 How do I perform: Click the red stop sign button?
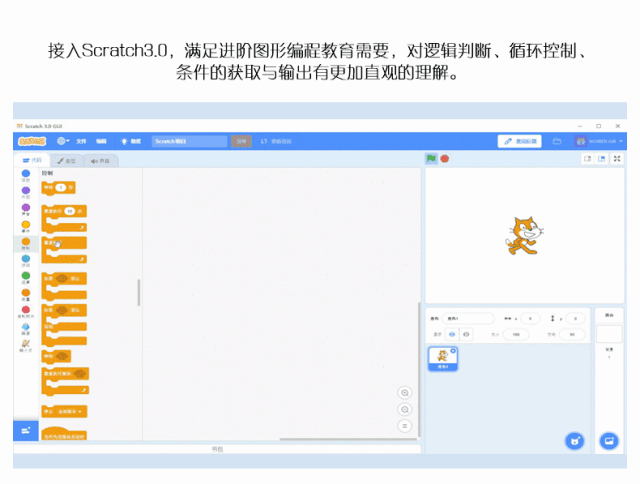(x=444, y=159)
